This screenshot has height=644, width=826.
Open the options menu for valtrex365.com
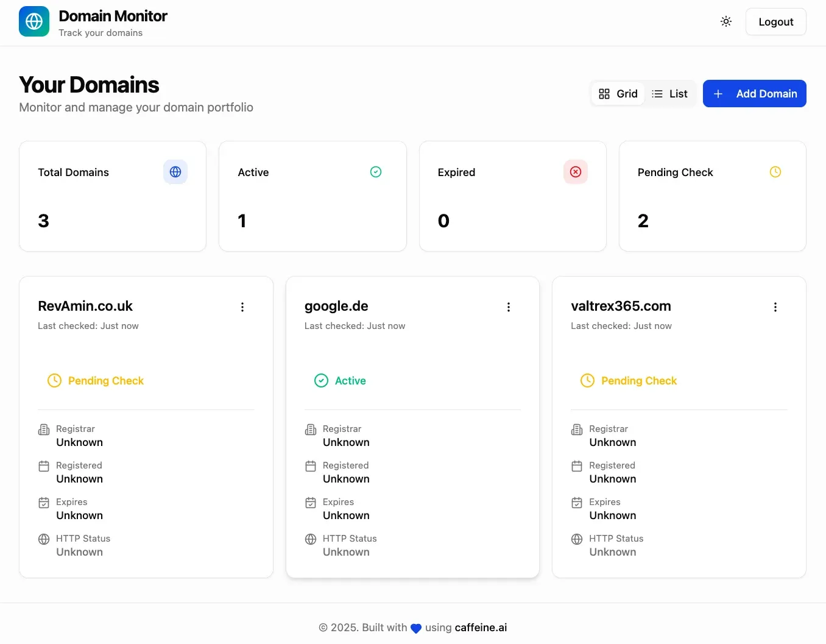point(775,307)
